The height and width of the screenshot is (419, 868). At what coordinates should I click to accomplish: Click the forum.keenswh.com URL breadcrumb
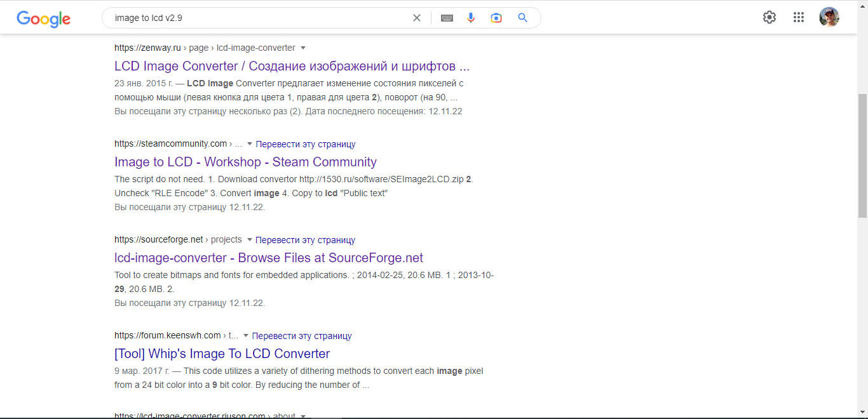(176, 335)
